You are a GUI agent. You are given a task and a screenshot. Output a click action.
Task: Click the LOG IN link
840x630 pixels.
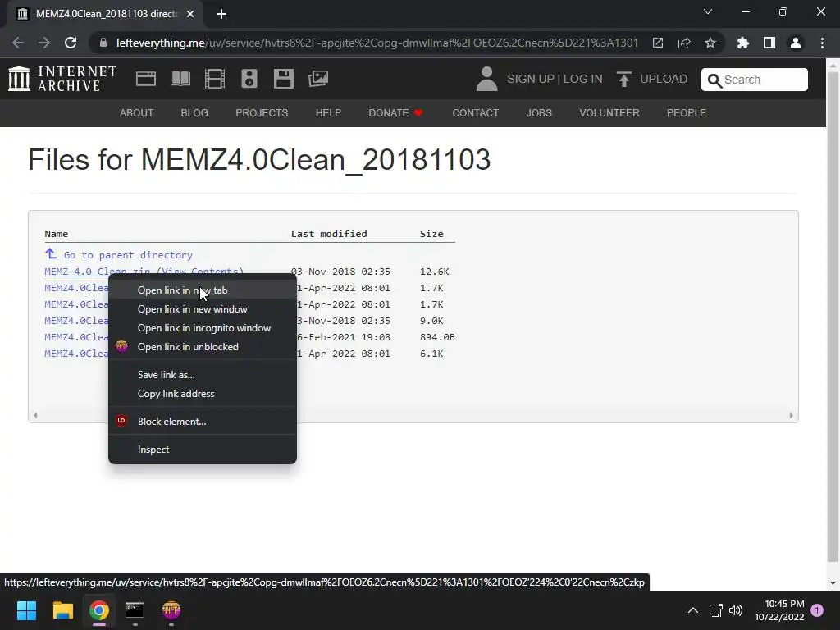tap(583, 79)
